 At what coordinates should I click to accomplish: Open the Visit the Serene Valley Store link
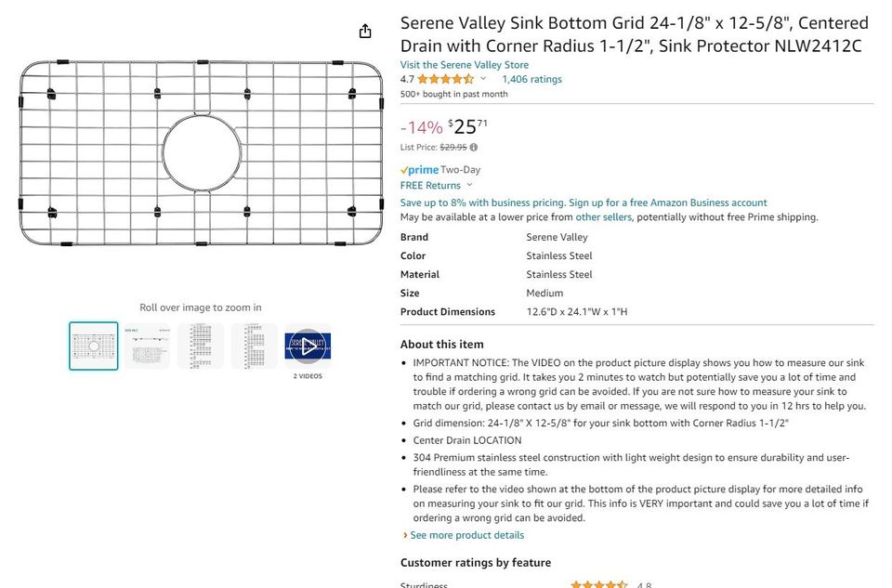click(x=463, y=64)
